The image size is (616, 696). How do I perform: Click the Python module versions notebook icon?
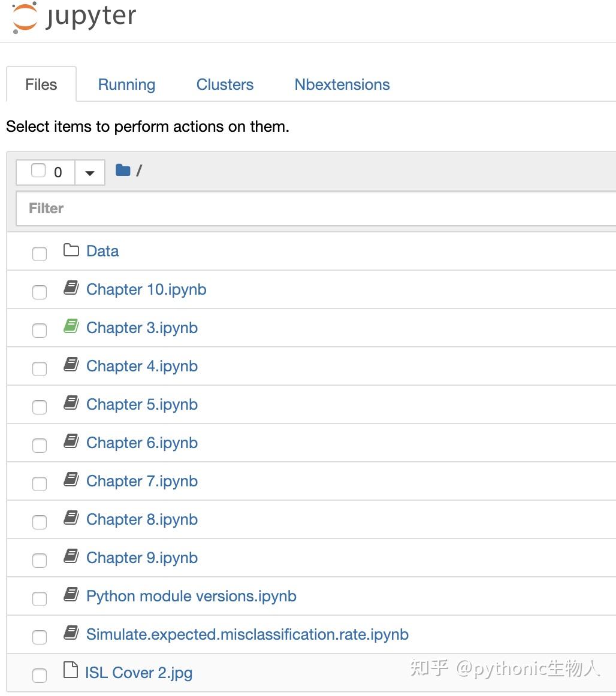71,595
